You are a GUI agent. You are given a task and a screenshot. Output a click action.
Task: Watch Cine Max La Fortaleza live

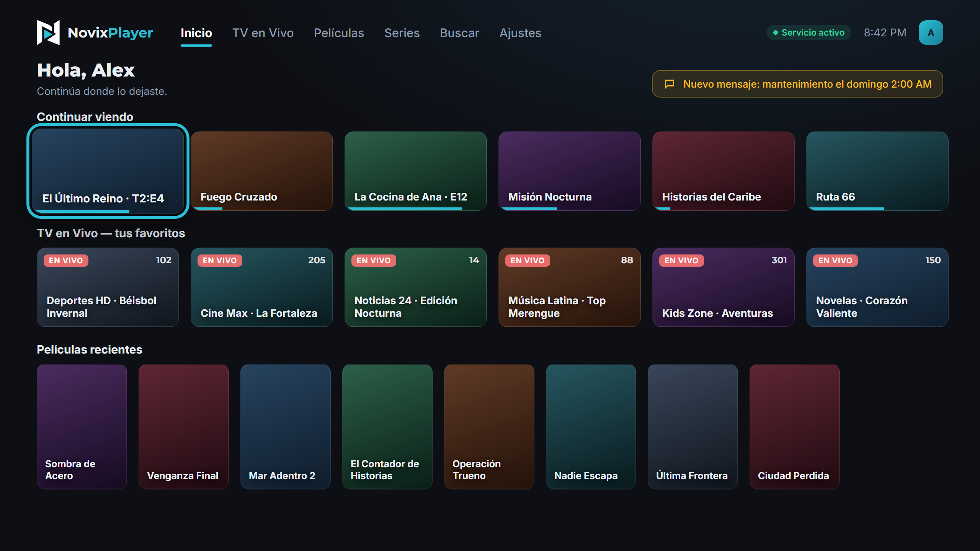[x=262, y=287]
